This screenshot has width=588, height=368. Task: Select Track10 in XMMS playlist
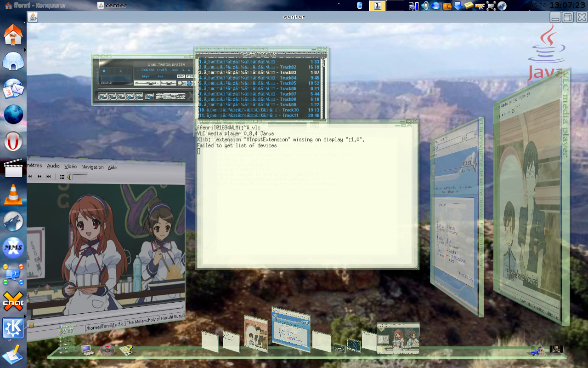point(259,110)
